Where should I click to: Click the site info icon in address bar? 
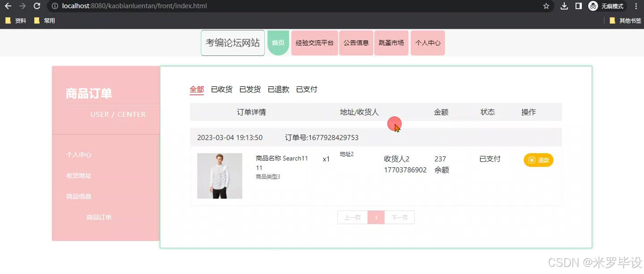point(55,6)
